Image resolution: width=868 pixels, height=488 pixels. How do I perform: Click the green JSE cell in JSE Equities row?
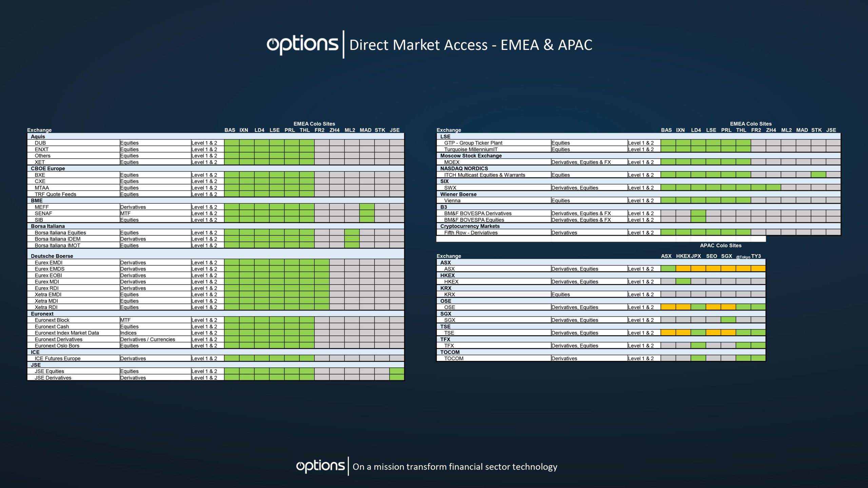(x=397, y=371)
